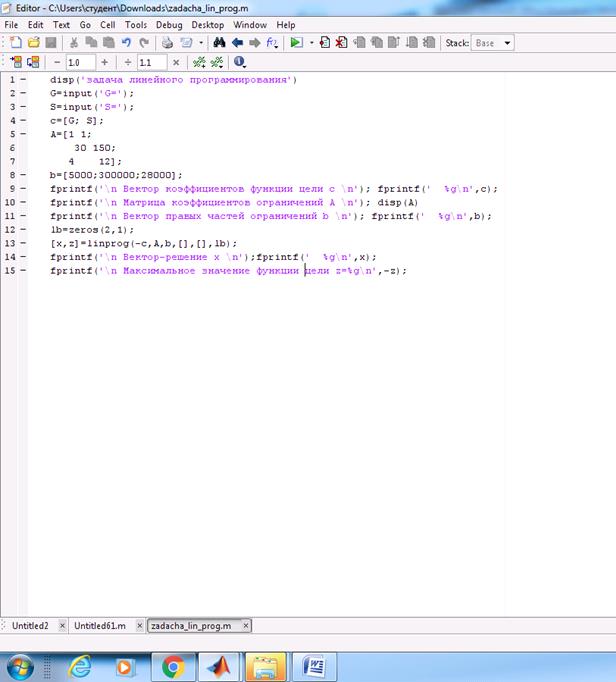Evaluate cell and advance
This screenshot has height=682, width=616.
[x=33, y=62]
